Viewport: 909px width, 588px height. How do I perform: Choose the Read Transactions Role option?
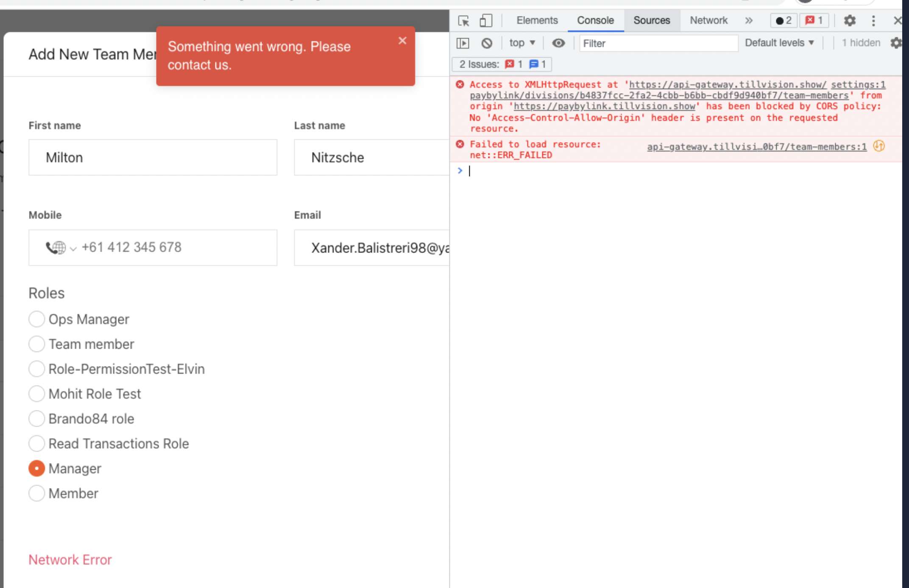(36, 443)
